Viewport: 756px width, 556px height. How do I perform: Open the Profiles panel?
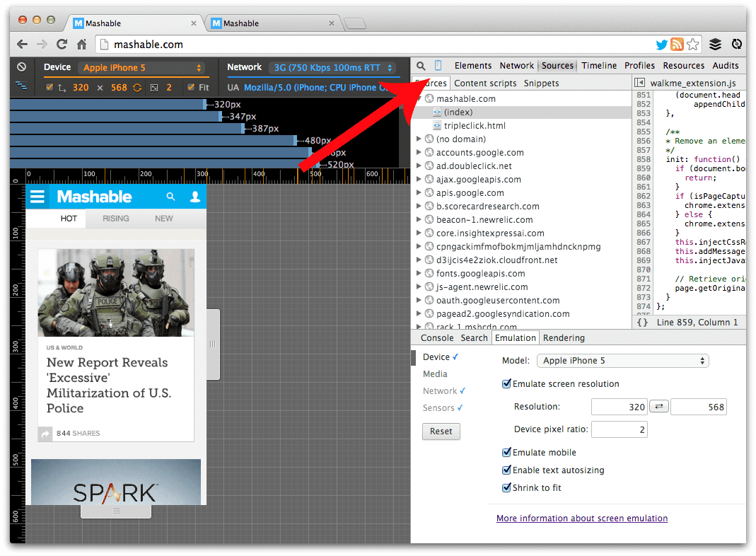tap(639, 66)
